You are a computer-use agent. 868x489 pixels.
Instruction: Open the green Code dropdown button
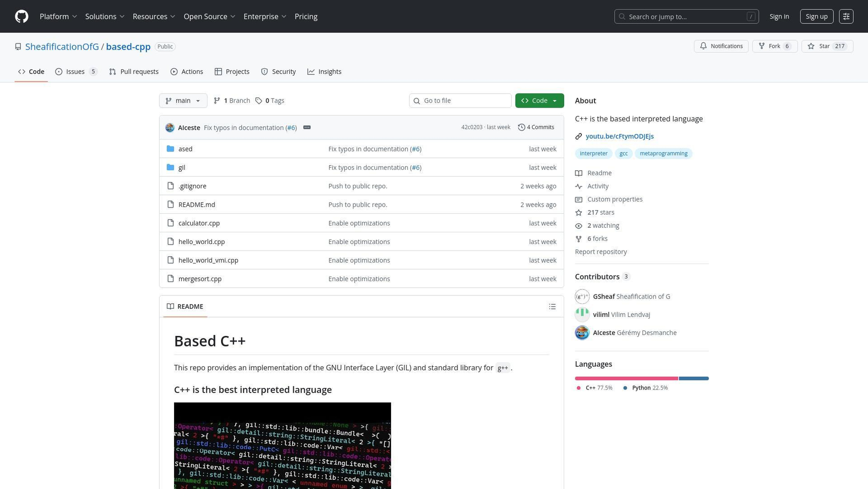click(539, 101)
